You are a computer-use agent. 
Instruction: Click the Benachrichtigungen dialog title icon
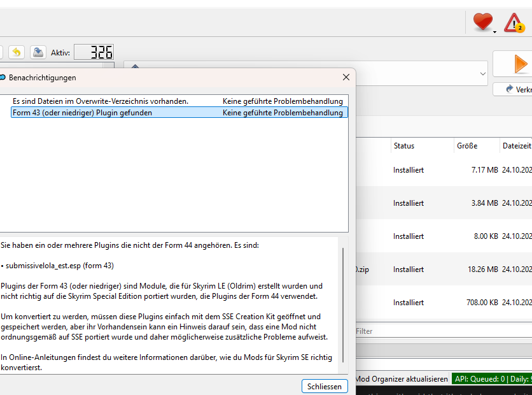pyautogui.click(x=3, y=78)
